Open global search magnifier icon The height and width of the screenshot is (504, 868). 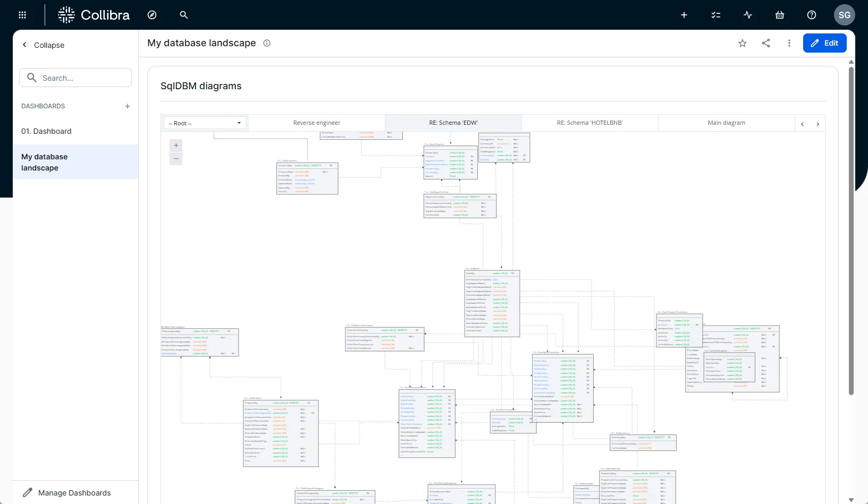184,15
